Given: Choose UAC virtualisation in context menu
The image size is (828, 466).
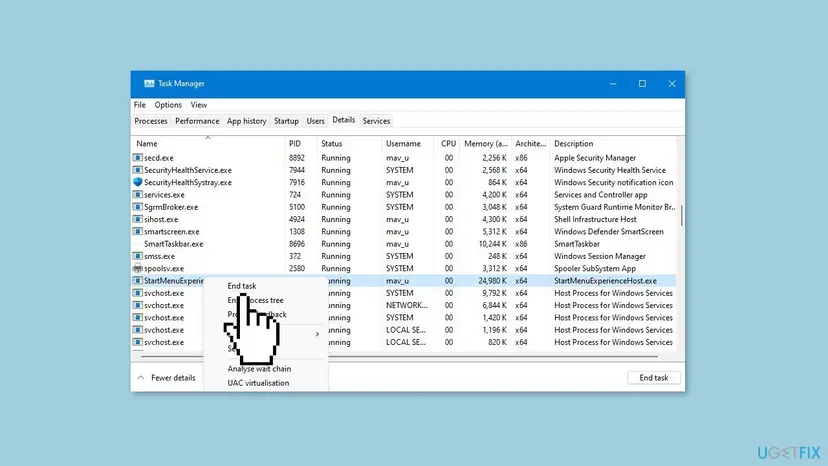Looking at the screenshot, I should point(258,383).
